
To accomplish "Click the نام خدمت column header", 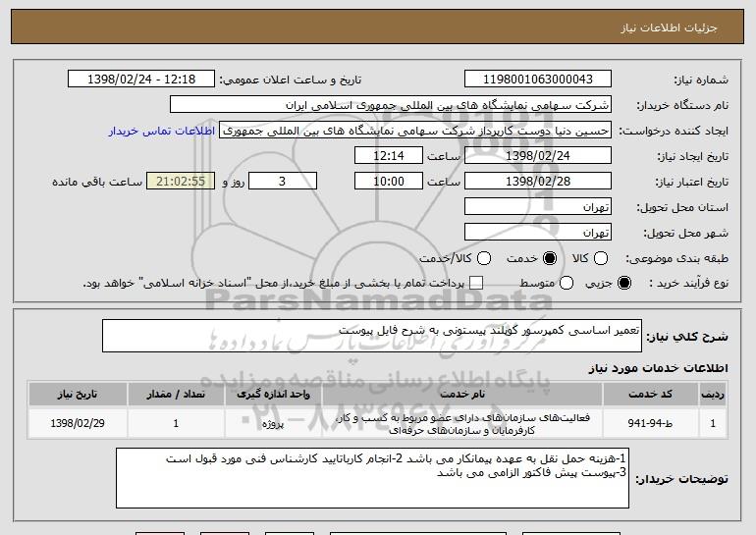I will click(x=461, y=395).
